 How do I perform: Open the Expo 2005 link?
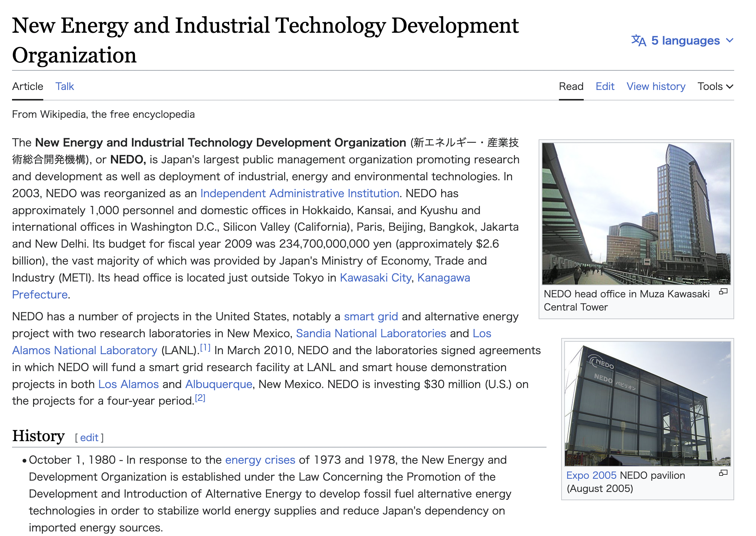coord(591,475)
